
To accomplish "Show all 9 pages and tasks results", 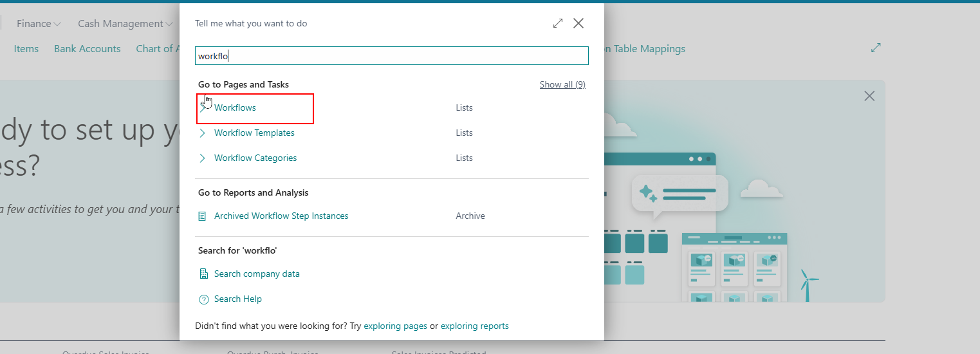I will 562,85.
